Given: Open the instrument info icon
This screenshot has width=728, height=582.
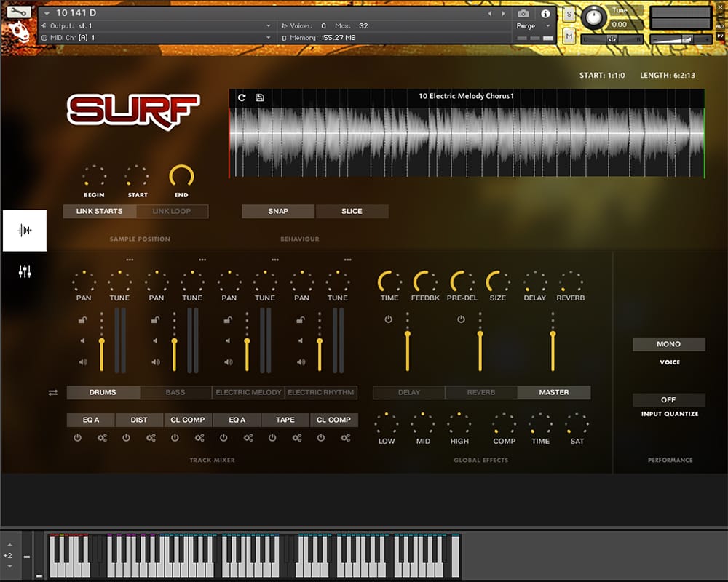Looking at the screenshot, I should click(x=545, y=13).
